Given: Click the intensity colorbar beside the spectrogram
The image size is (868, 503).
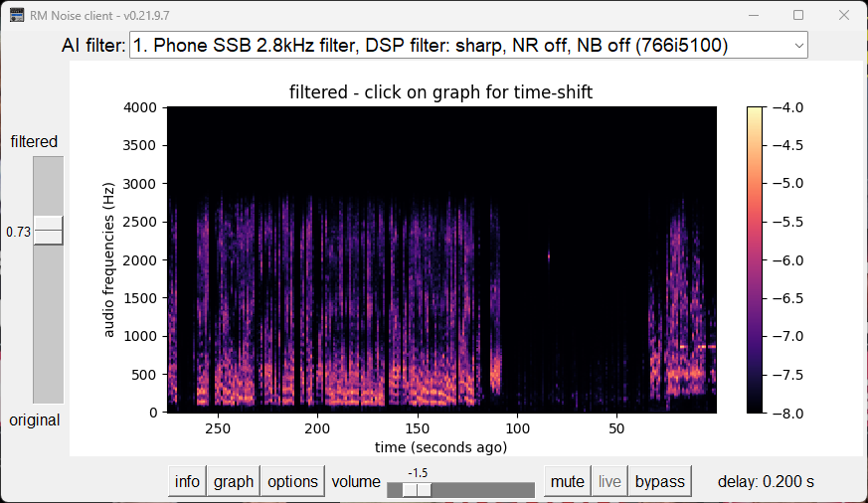Looking at the screenshot, I should tap(756, 258).
